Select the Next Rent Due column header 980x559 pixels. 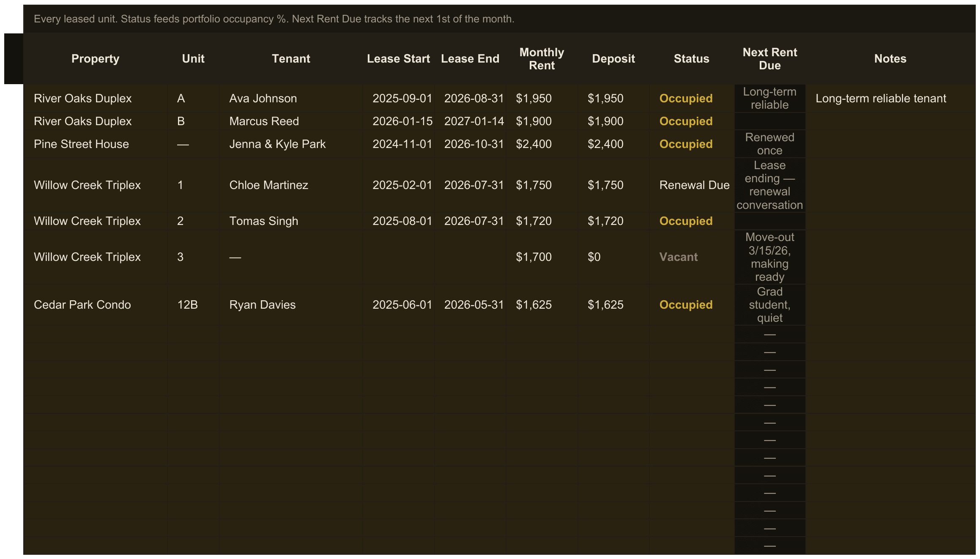click(770, 59)
